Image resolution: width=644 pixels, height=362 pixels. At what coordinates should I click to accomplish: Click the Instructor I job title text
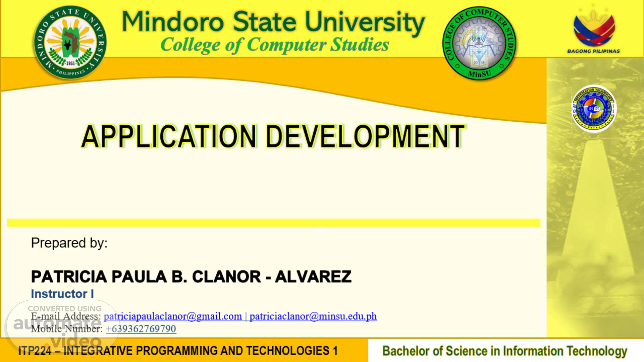62,294
